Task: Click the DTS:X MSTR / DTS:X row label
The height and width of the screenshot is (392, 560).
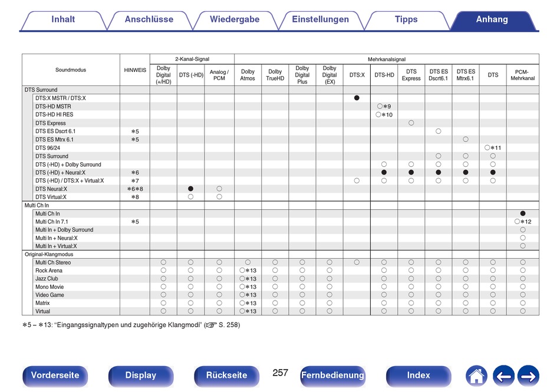Action: pos(60,98)
